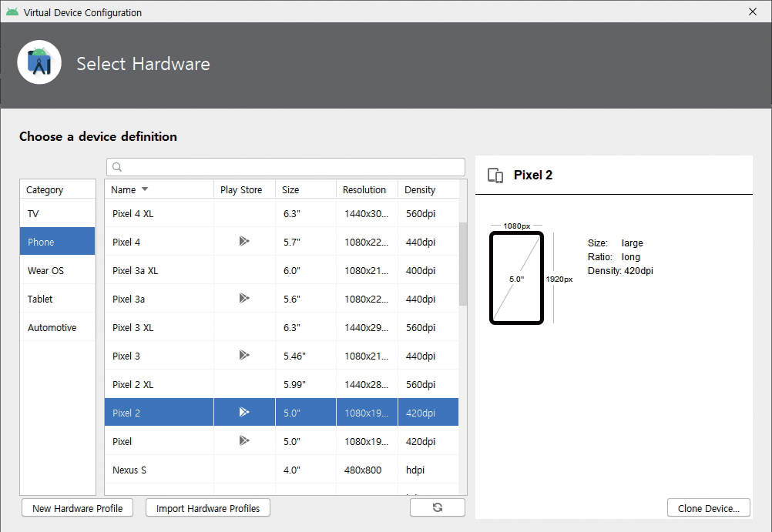Click the search magnifier icon

[117, 167]
